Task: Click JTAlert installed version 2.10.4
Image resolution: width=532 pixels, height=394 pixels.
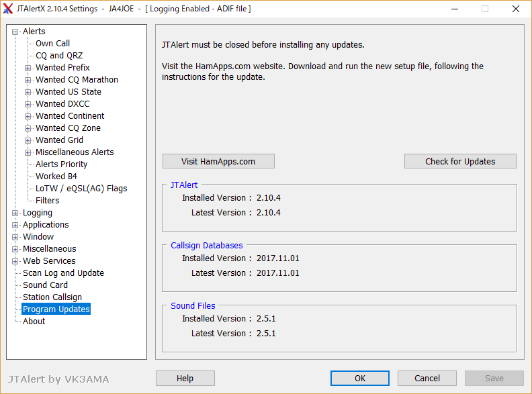Action: coord(269,198)
